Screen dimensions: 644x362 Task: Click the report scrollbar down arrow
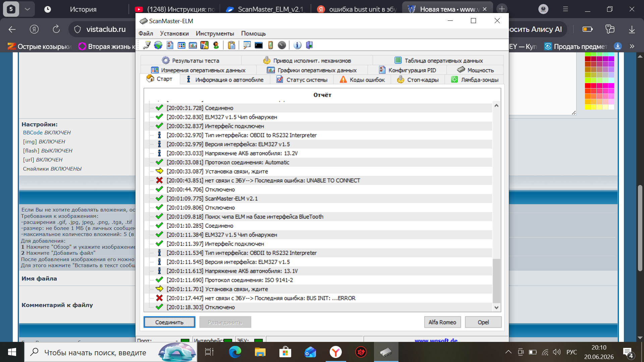click(x=496, y=307)
